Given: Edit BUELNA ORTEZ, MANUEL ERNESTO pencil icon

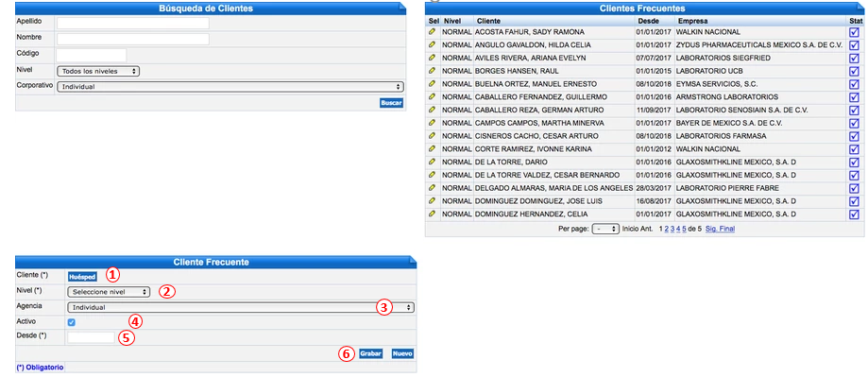Looking at the screenshot, I should coord(432,84).
